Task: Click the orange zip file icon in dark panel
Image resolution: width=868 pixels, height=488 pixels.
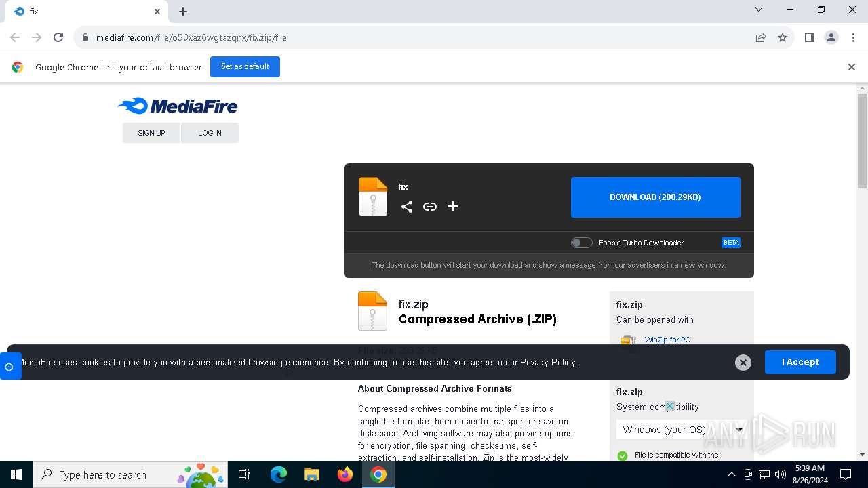Action: [x=373, y=197]
